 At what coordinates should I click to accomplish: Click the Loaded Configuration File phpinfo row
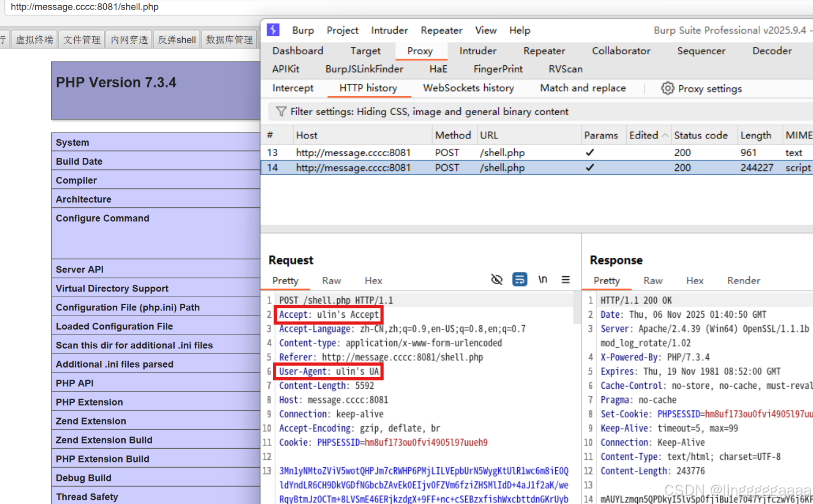[156, 326]
